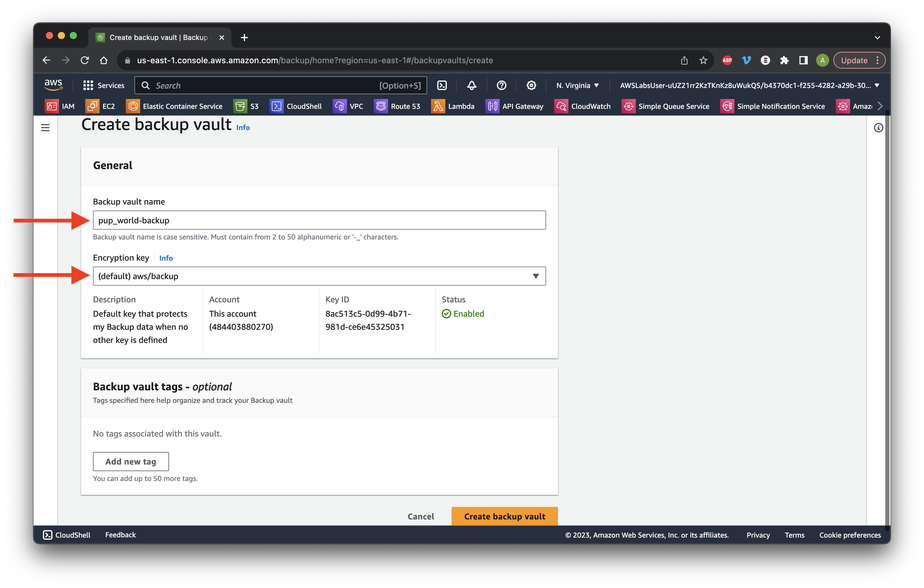Show more favorites with the right chevron
This screenshot has height=588, width=924.
(880, 106)
